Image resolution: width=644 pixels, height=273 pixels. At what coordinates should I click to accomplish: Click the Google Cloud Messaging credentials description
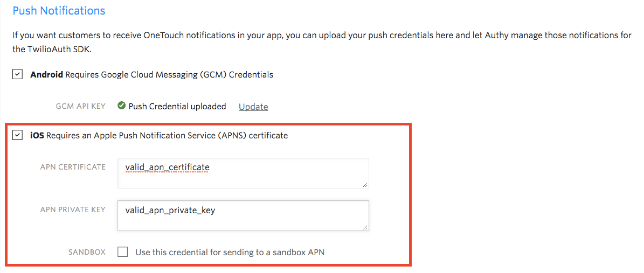(x=169, y=74)
